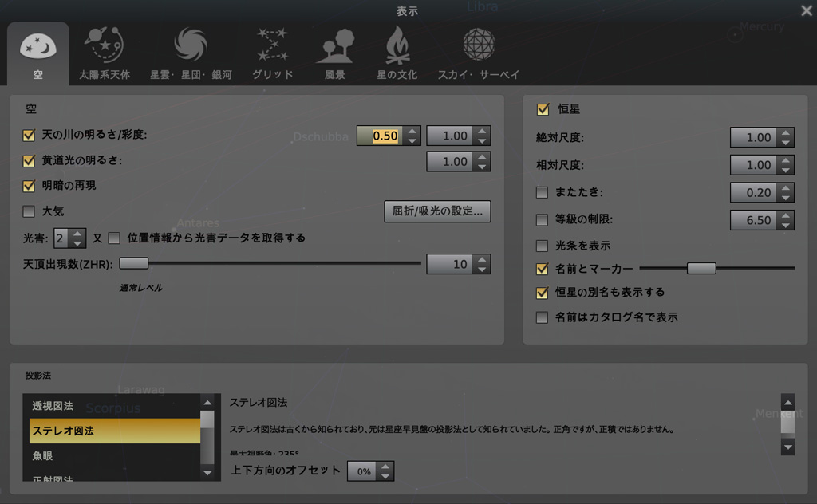
Task: Click the 絶対尺度 value field
Action: click(755, 137)
